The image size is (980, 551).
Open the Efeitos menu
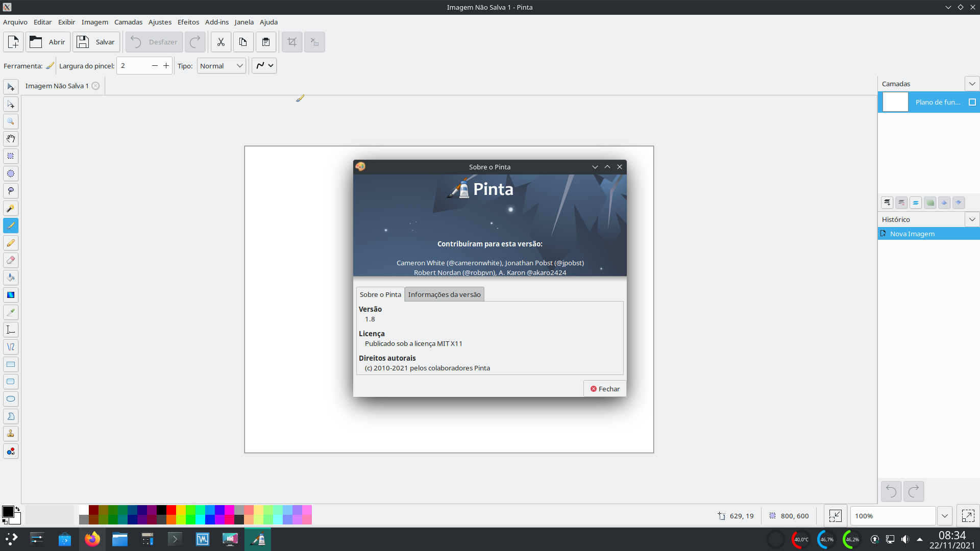point(188,22)
